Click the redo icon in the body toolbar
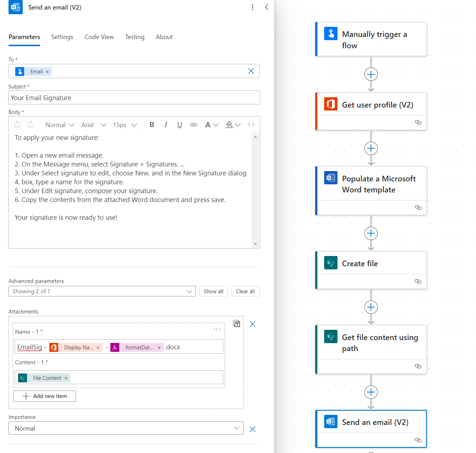The image size is (476, 453). pos(31,124)
